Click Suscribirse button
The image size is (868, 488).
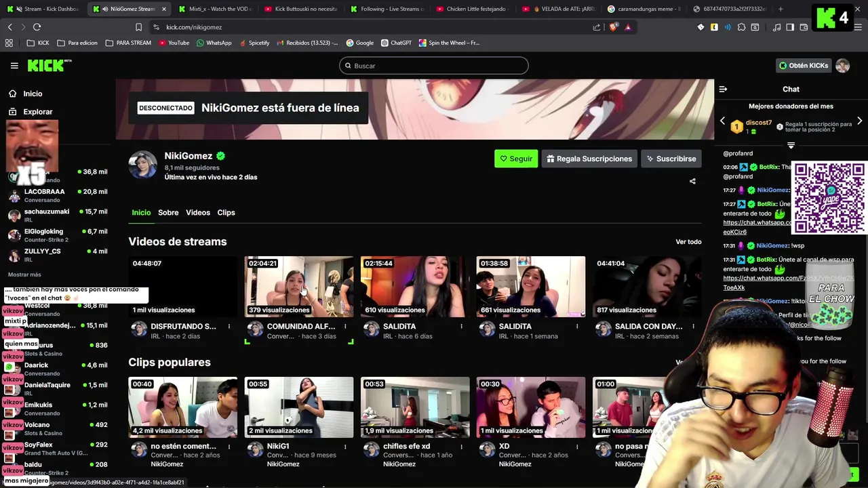click(671, 159)
